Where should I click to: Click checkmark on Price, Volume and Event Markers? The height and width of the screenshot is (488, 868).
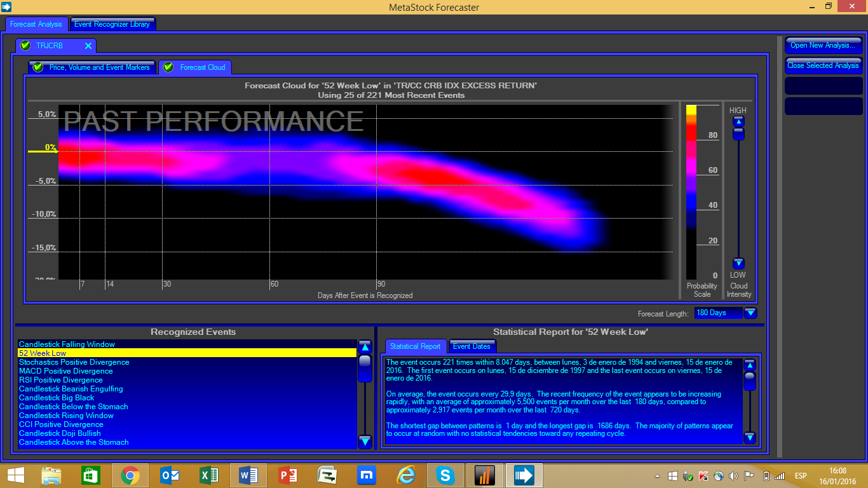point(38,67)
